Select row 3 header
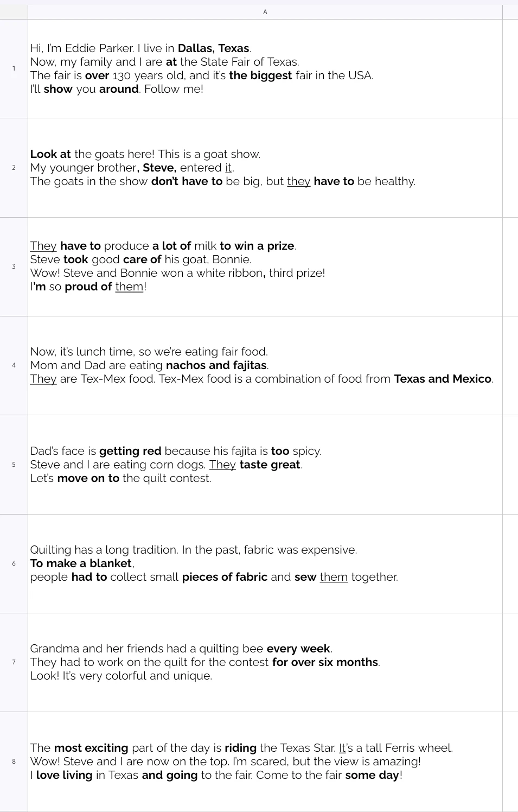This screenshot has width=518, height=812. [x=14, y=267]
